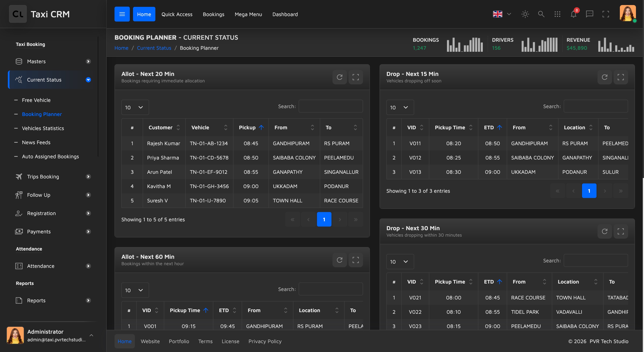This screenshot has width=644, height=352.
Task: Select Vehicles Statistics in sidebar
Action: 43,128
